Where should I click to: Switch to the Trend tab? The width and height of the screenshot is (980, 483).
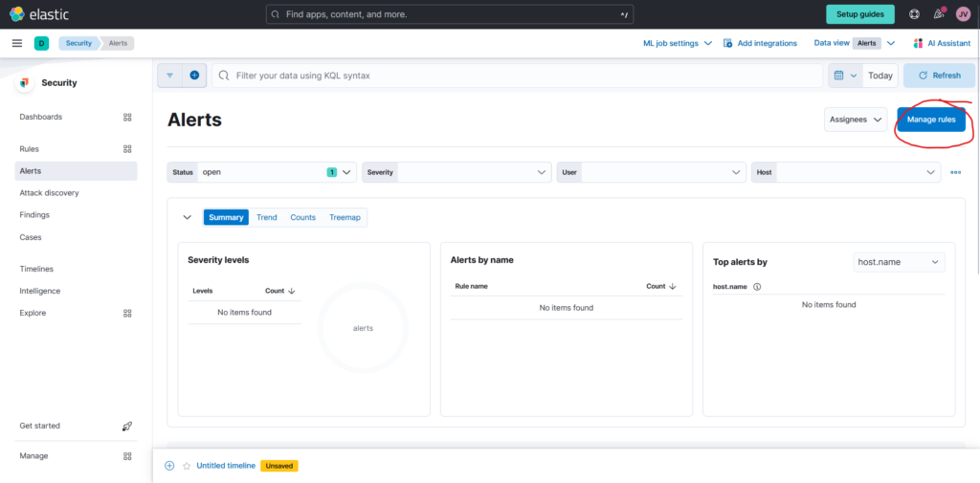267,217
